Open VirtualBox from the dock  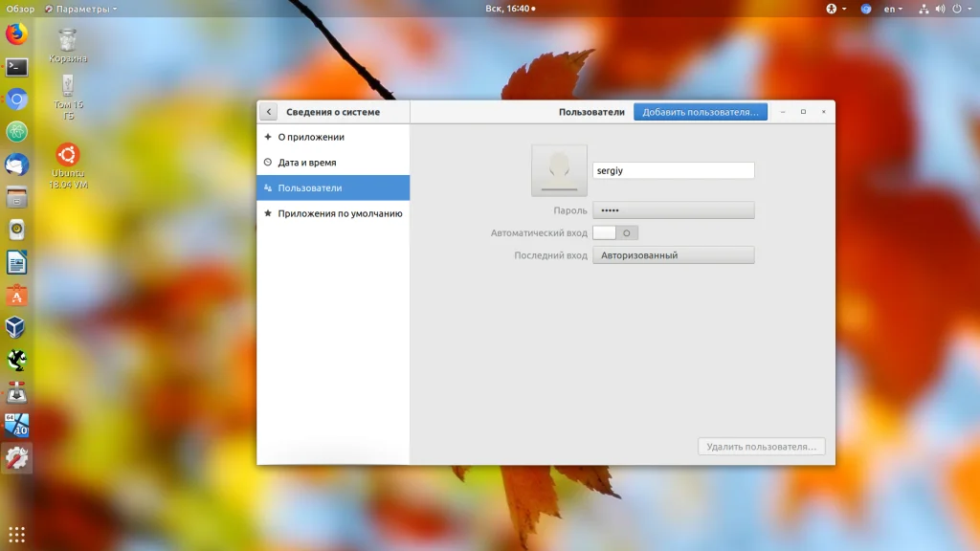[16, 328]
